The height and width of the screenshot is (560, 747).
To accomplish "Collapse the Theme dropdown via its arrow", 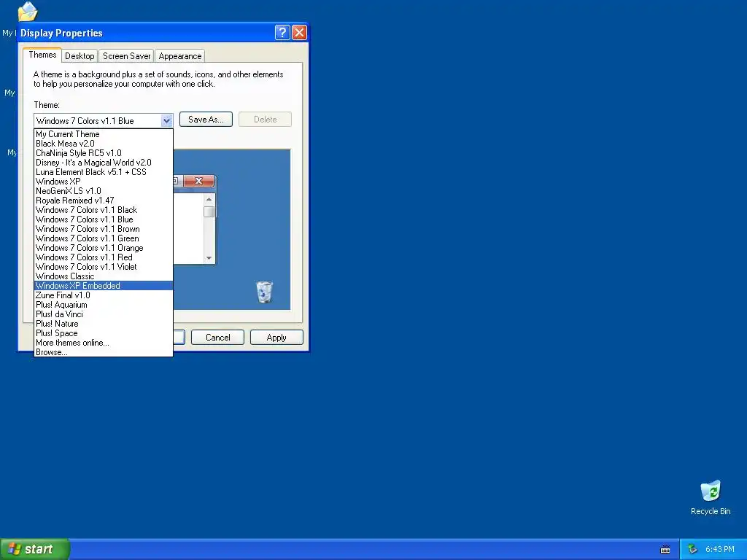I will pos(166,120).
